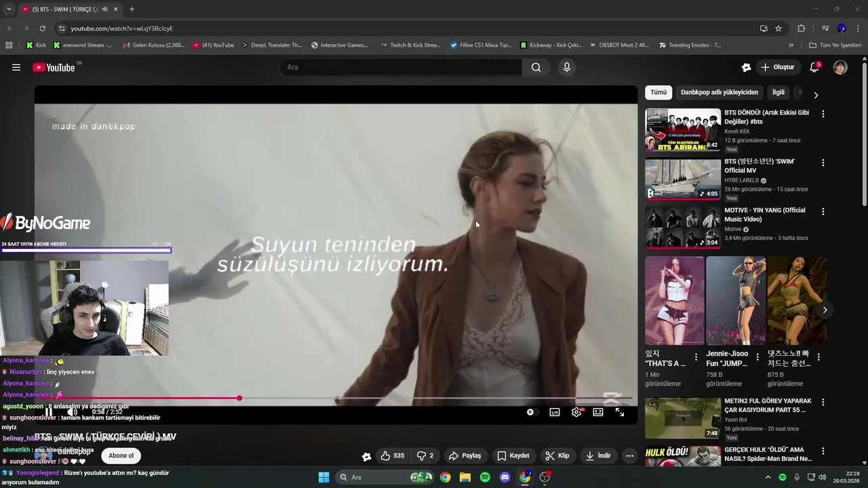Open more actions ellipsis under video
The width and height of the screenshot is (868, 488).
629,455
